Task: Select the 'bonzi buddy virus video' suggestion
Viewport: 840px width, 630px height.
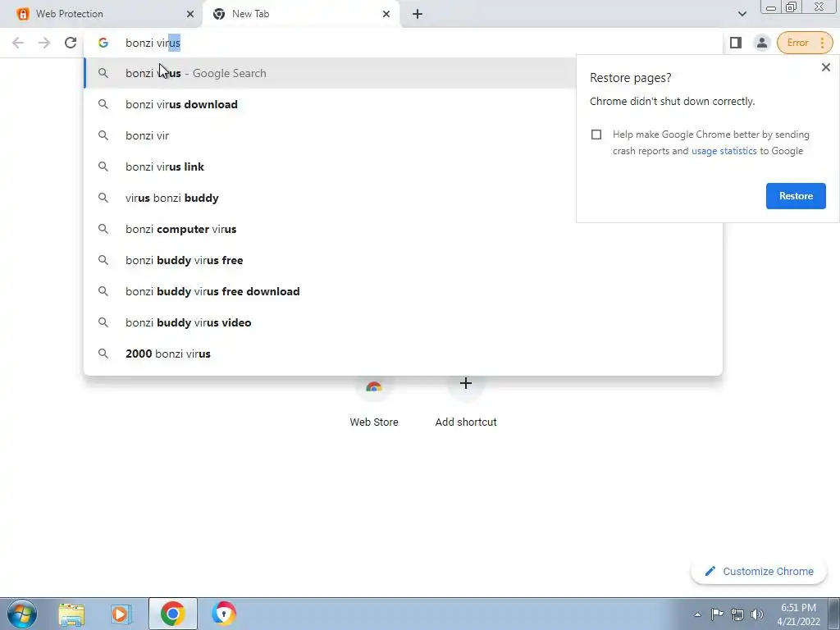Action: point(403,322)
